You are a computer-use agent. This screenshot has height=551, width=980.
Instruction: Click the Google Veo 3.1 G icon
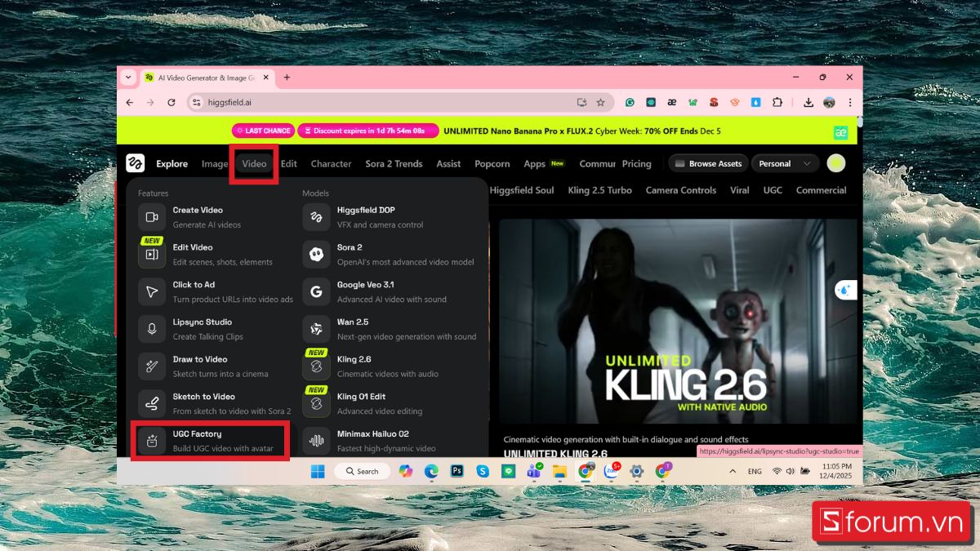point(316,291)
